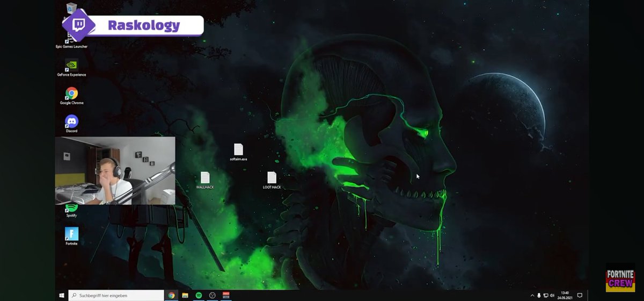Click the microphone tray icon
644x301 pixels.
(539, 295)
